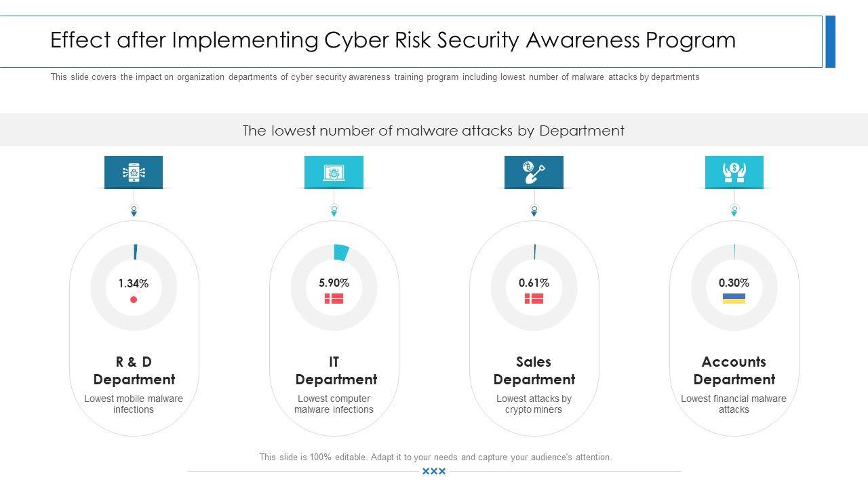Click the red dot under 1.34%
Image resolution: width=868 pixels, height=488 pixels.
(134, 300)
